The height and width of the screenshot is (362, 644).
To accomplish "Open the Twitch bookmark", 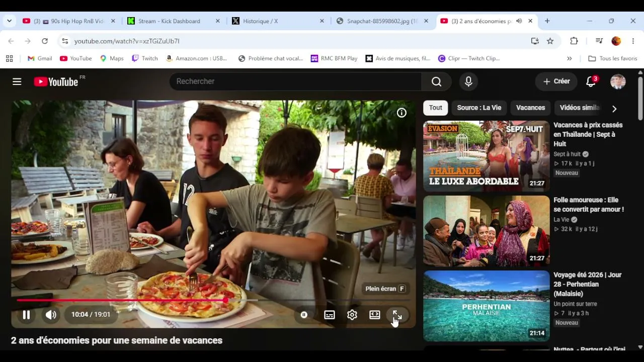I will click(x=145, y=58).
